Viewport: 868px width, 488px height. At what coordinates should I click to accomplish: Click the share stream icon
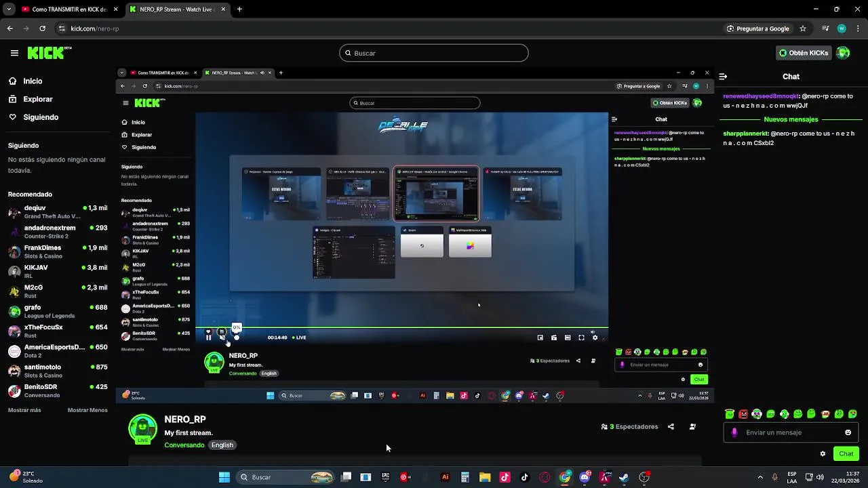click(x=671, y=427)
